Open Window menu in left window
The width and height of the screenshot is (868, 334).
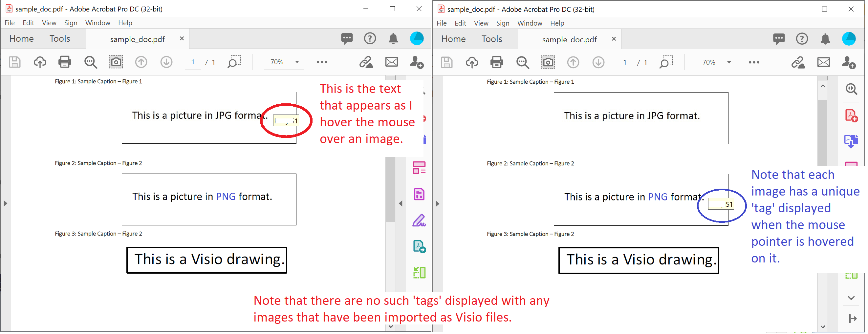coord(98,23)
